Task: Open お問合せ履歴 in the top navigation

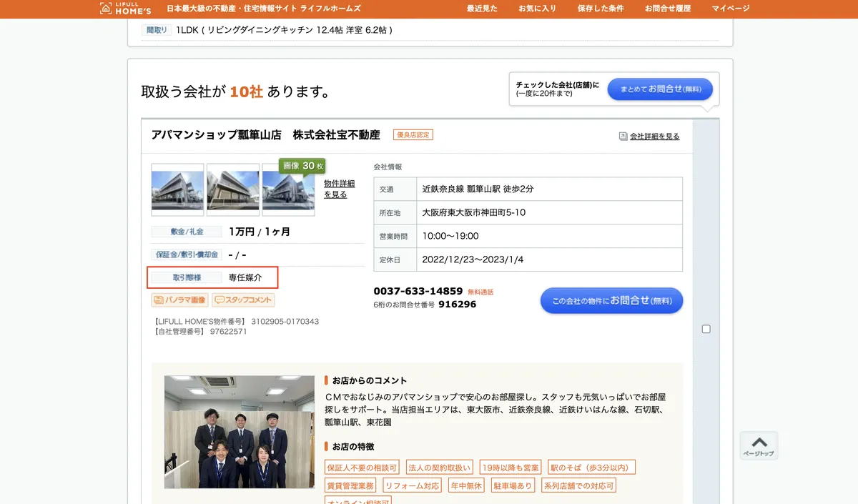Action: (x=668, y=9)
